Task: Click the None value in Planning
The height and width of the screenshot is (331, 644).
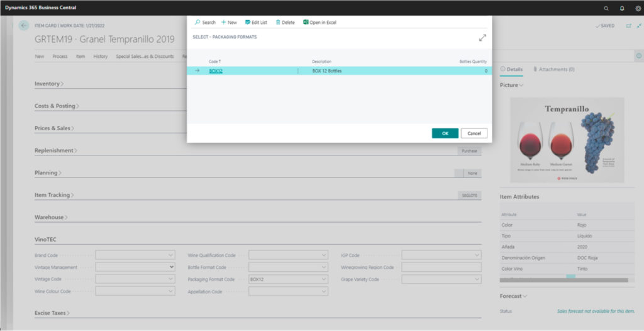Action: point(472,173)
